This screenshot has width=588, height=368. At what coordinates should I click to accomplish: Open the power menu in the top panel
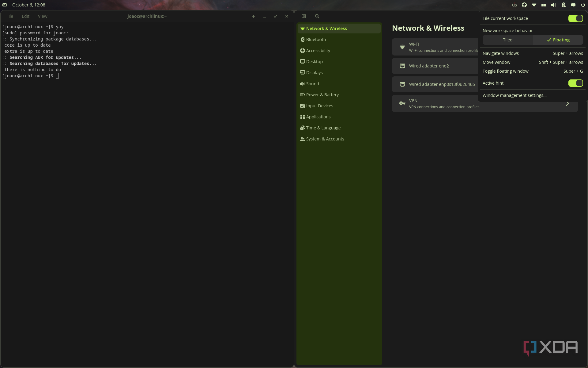583,5
